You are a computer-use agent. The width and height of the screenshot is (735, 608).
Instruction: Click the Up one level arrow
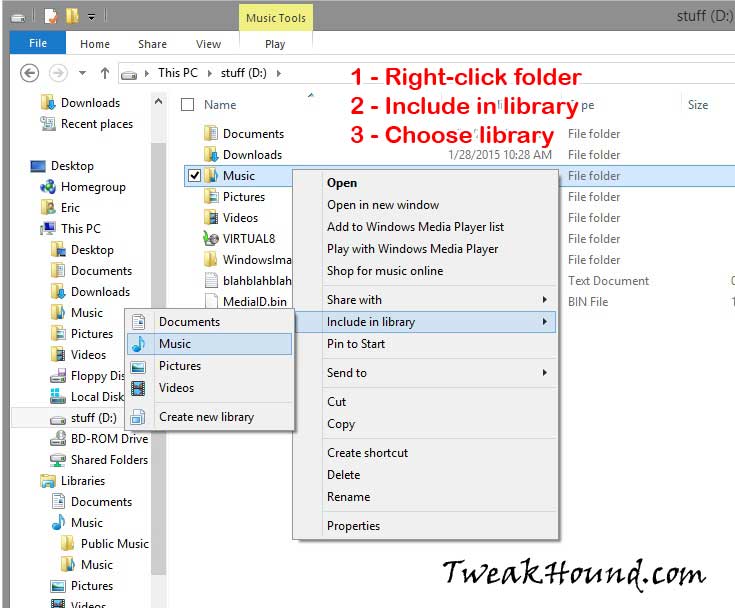click(105, 73)
